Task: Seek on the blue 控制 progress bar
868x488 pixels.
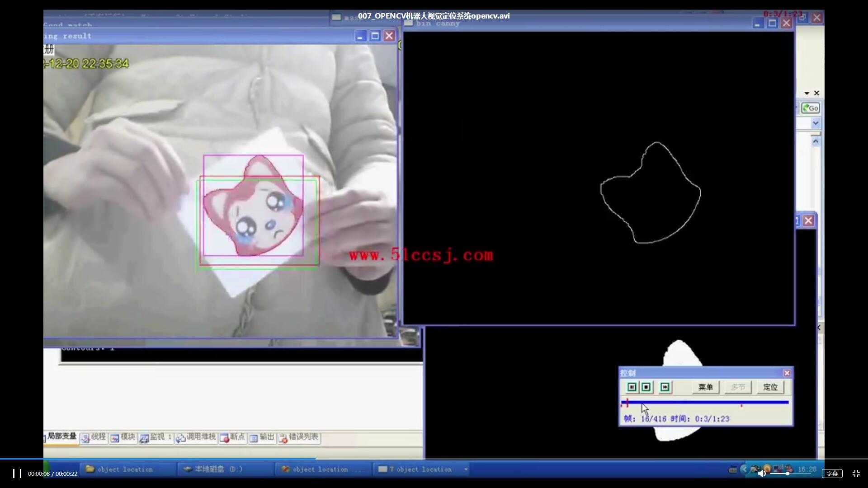Action: [705, 402]
